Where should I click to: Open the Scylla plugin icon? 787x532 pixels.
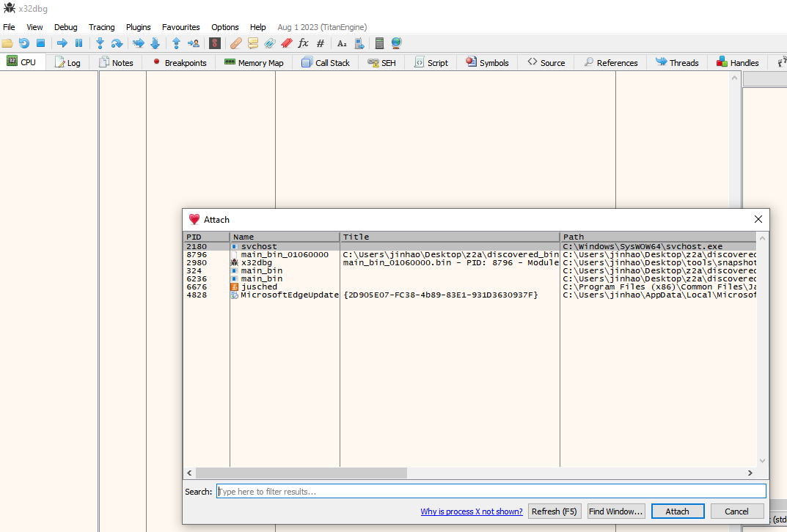pos(215,43)
